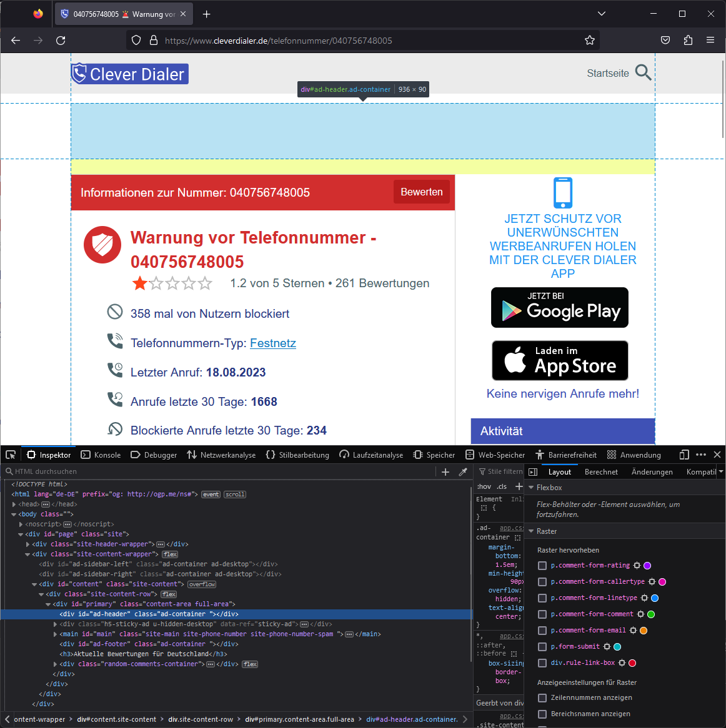The image size is (726, 728).
Task: Activate the eyedropper color picker
Action: pos(463,471)
